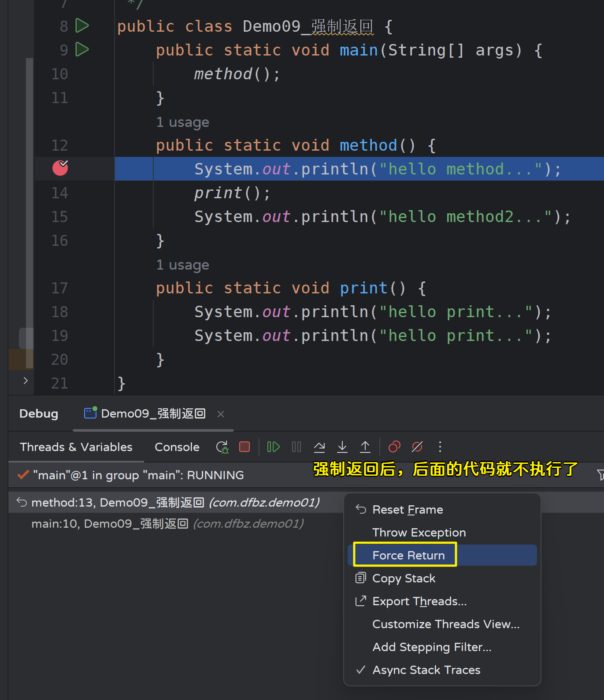Click the main keyword on line 9
This screenshot has height=700, width=604.
point(359,50)
